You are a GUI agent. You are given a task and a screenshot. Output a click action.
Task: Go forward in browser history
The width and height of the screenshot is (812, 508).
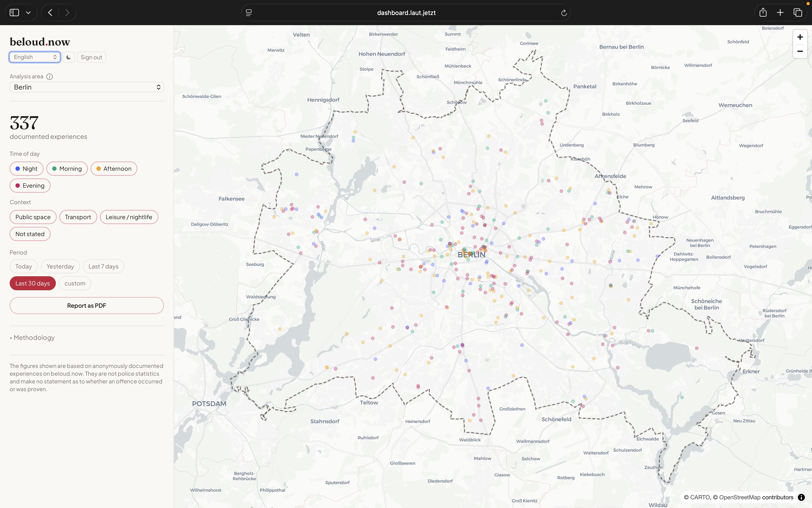click(67, 12)
